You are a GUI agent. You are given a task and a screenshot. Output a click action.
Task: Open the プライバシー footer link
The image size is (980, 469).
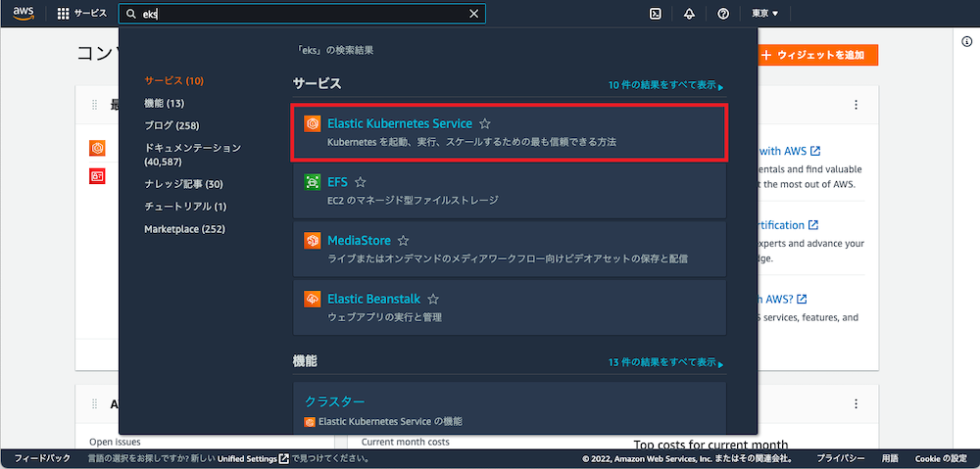841,458
